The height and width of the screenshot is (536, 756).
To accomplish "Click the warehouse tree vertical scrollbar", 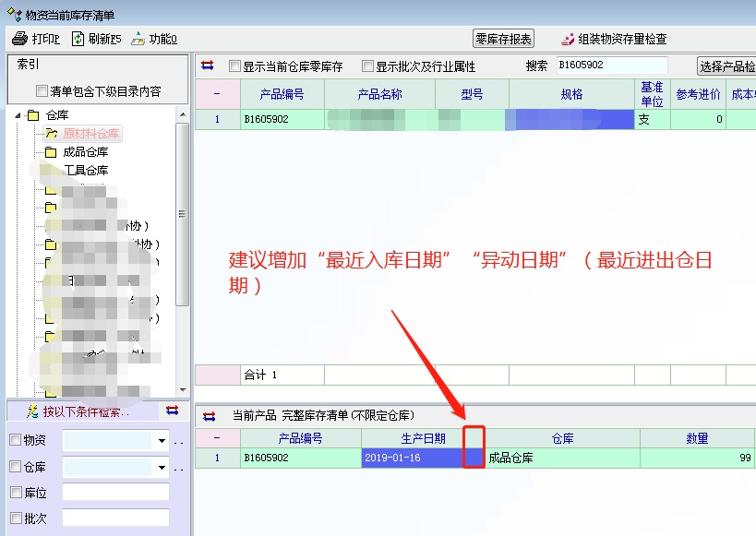I will (x=182, y=214).
